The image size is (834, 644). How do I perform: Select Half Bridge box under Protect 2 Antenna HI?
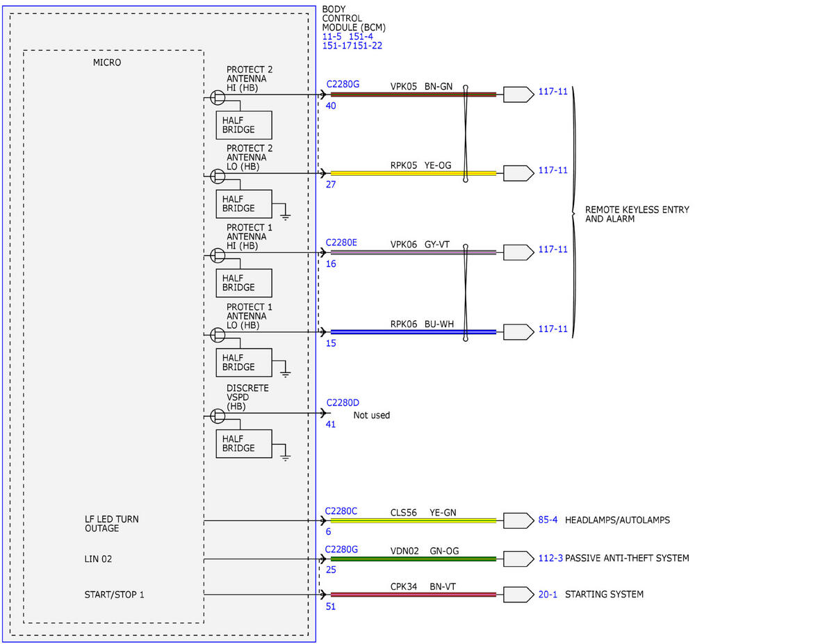point(244,125)
